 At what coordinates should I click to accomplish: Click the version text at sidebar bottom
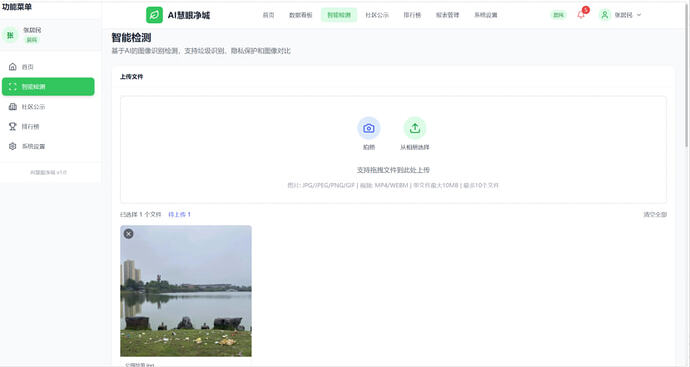coord(48,172)
